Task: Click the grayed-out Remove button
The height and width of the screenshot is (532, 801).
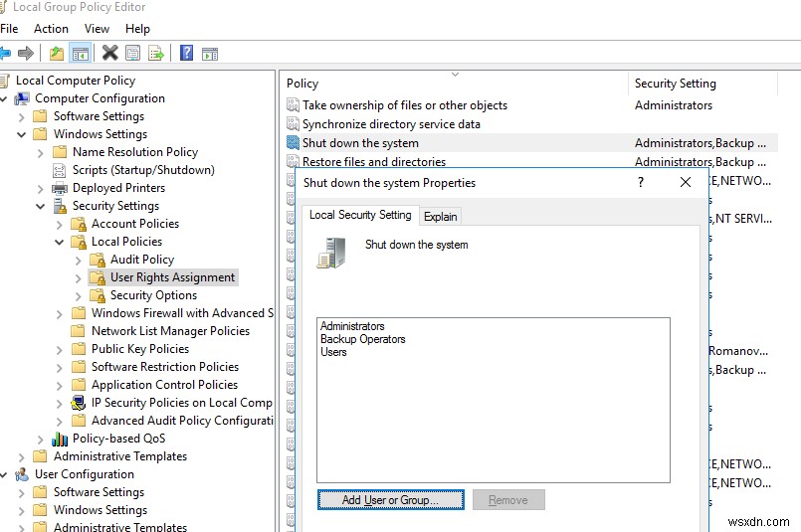Action: (x=508, y=500)
